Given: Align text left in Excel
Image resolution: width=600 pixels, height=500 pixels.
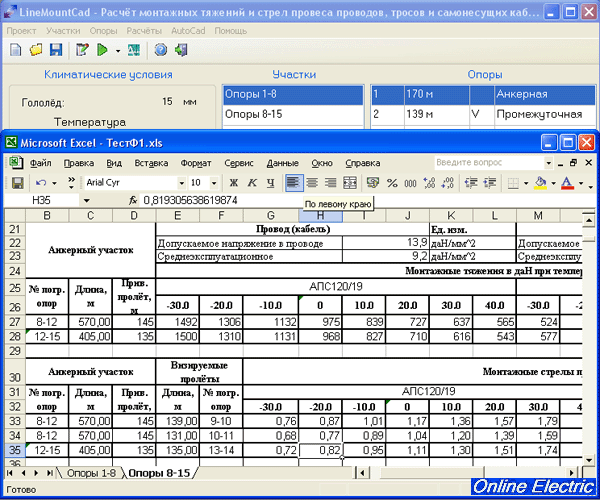Looking at the screenshot, I should 293,183.
